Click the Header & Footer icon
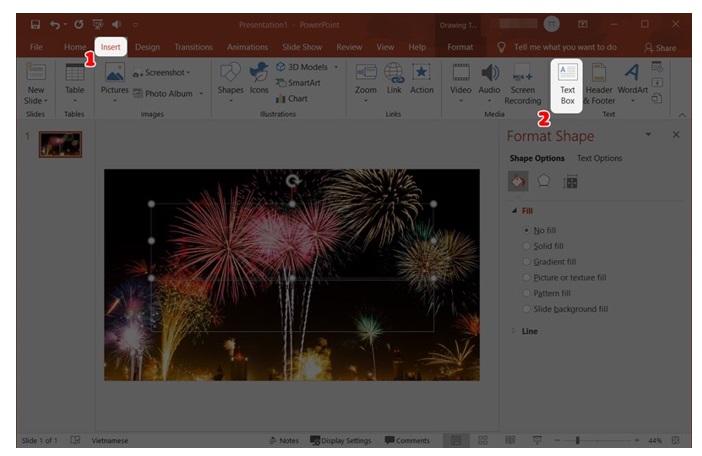702x456 pixels. click(599, 81)
